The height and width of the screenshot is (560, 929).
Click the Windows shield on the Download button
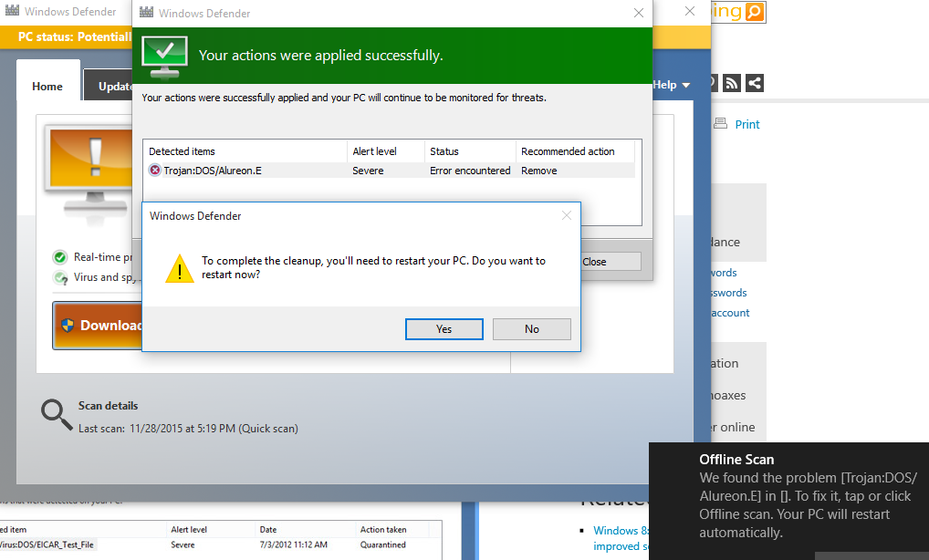click(66, 327)
